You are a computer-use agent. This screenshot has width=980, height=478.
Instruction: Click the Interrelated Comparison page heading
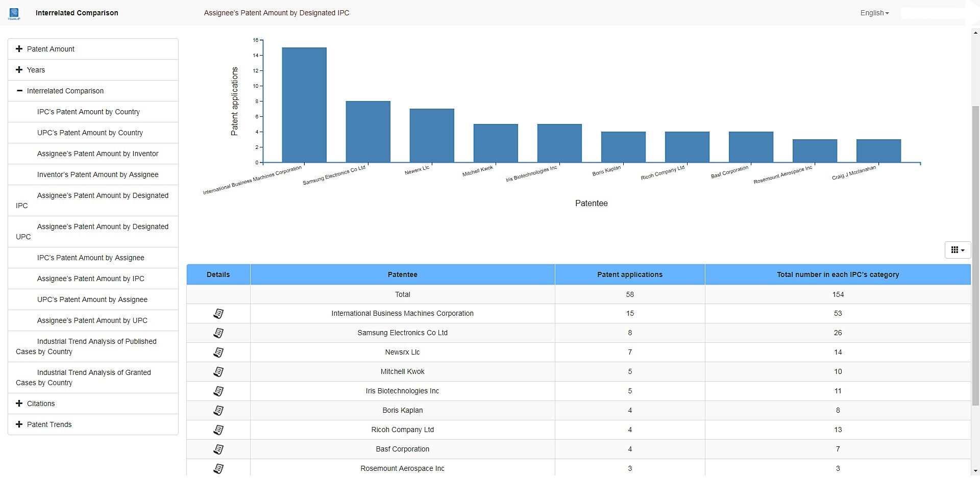click(77, 13)
